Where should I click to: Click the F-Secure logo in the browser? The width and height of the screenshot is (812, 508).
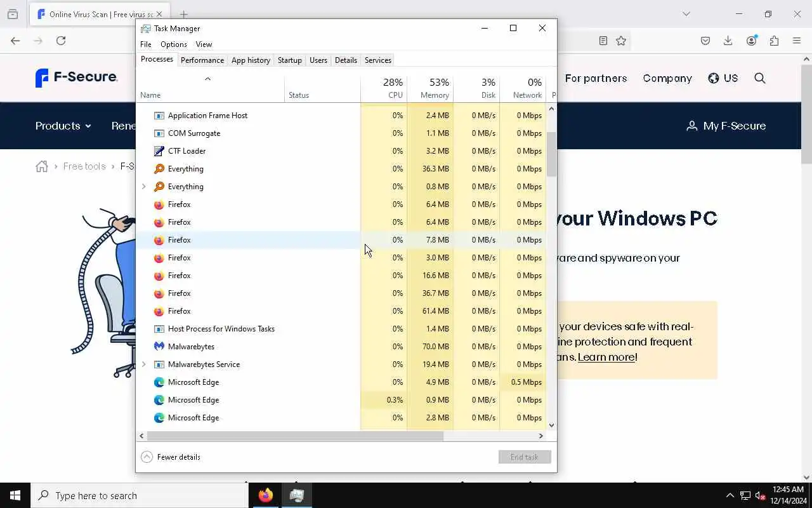pyautogui.click(x=77, y=77)
